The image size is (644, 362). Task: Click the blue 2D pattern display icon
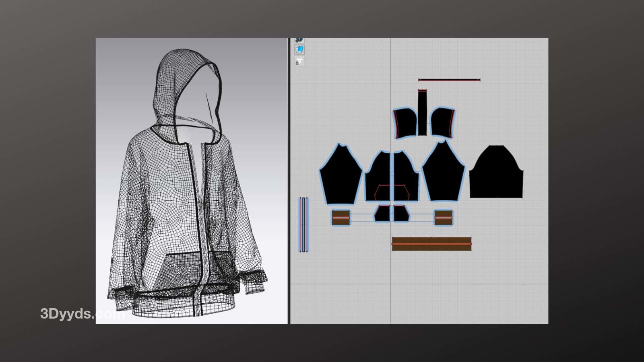point(299,49)
